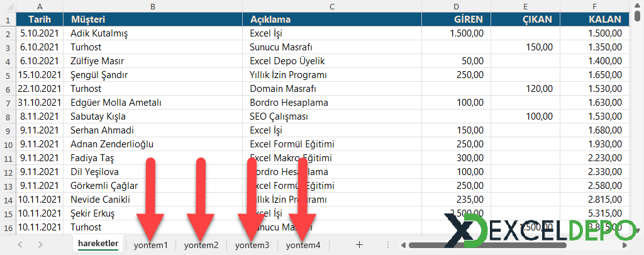Screen dimensions: 644x255
Task: Go to the yontem3 sheet tab
Action: coord(252,244)
